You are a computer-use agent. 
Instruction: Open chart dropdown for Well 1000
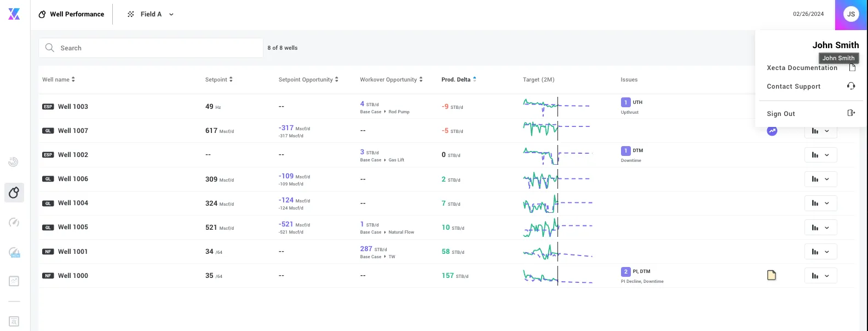click(x=820, y=276)
